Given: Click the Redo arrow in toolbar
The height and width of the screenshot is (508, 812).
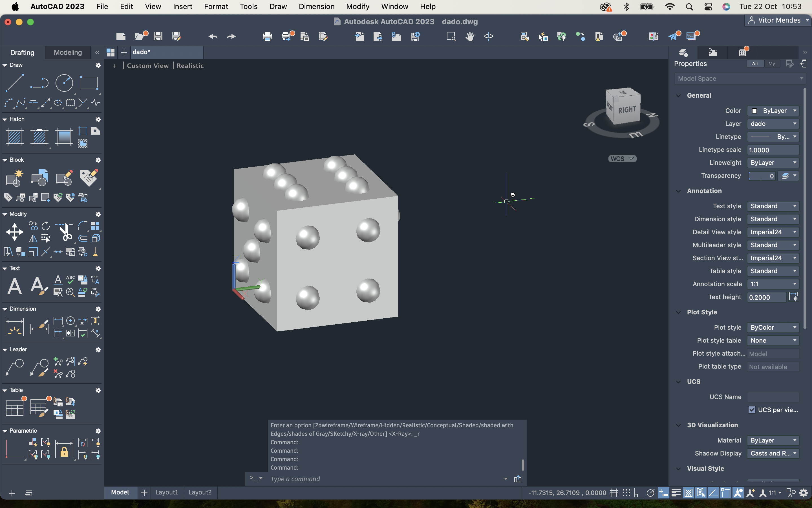Looking at the screenshot, I should coord(231,36).
